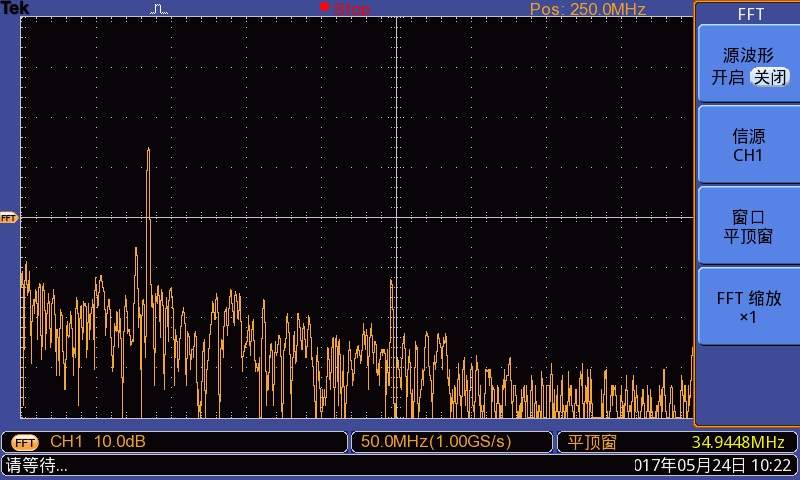Screen dimensions: 800x480
Task: Click the CH1 10.0dB scale readout
Action: pos(97,442)
